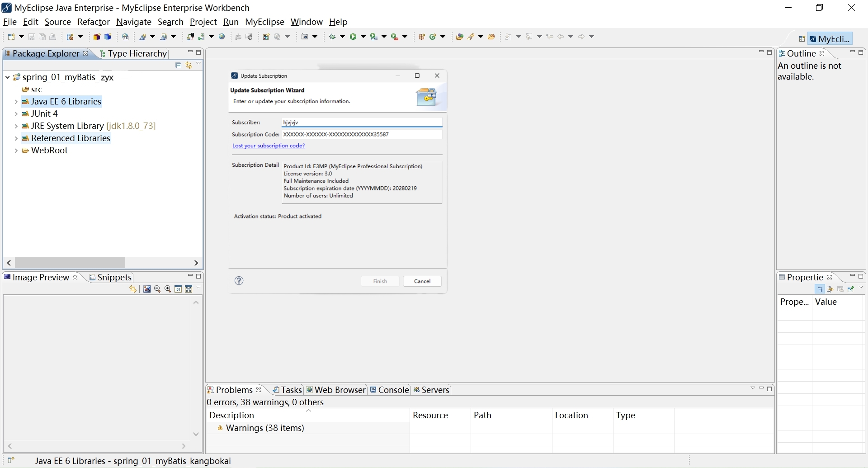Click the New file toolbar icon
The width and height of the screenshot is (868, 468).
click(12, 37)
